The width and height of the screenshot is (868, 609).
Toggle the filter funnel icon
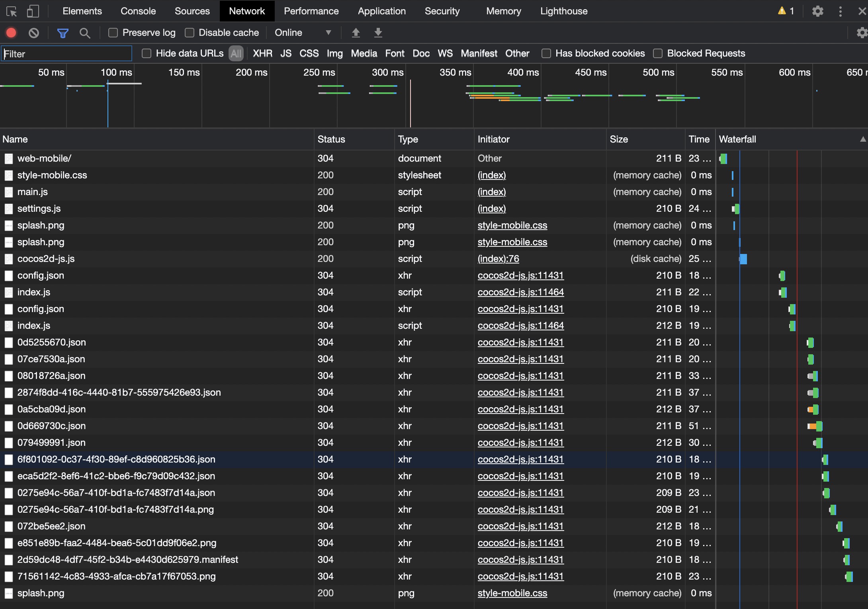[63, 33]
